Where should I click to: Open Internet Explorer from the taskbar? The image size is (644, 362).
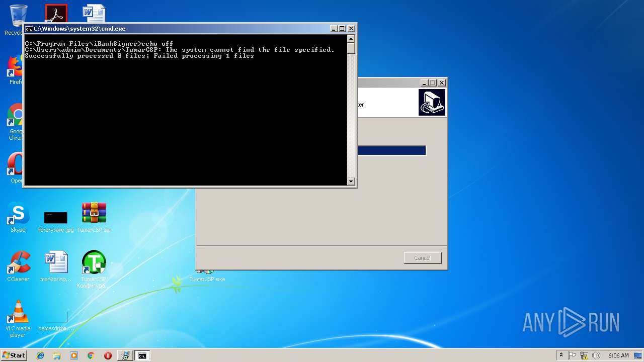40,355
